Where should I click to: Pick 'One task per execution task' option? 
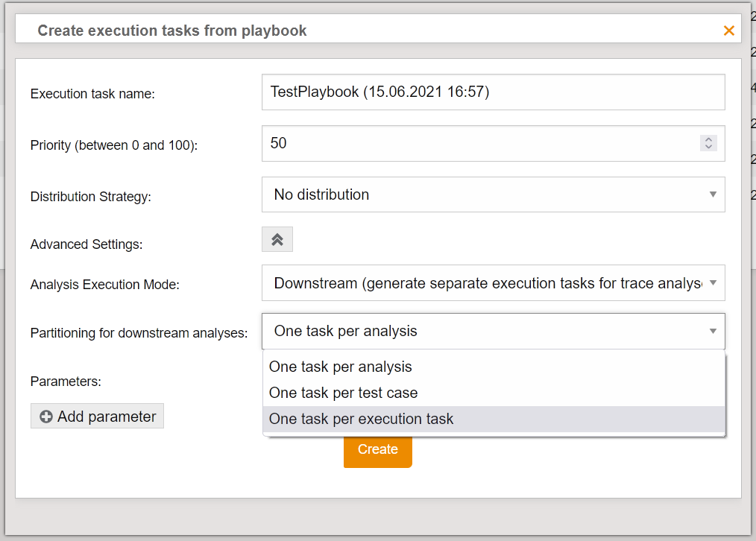pyautogui.click(x=361, y=419)
